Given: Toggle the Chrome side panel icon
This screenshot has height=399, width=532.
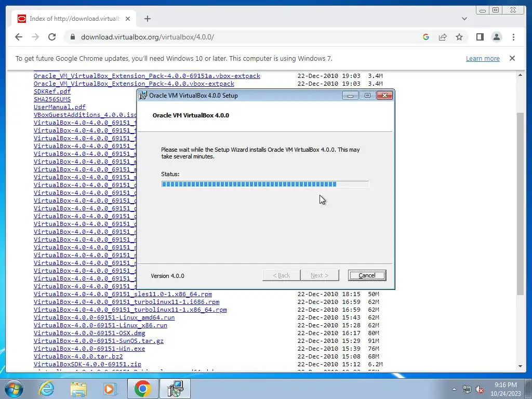Looking at the screenshot, I should pos(480,37).
